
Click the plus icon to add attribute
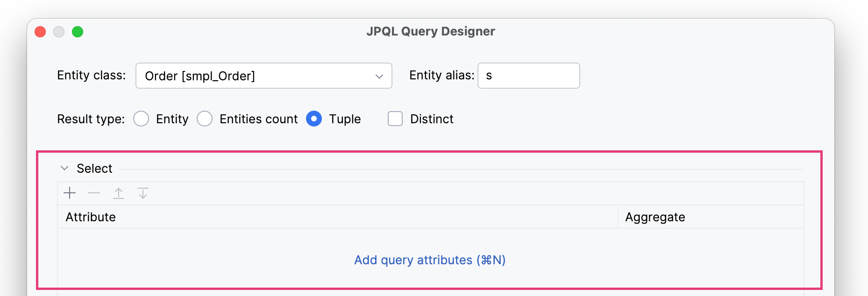click(x=70, y=193)
